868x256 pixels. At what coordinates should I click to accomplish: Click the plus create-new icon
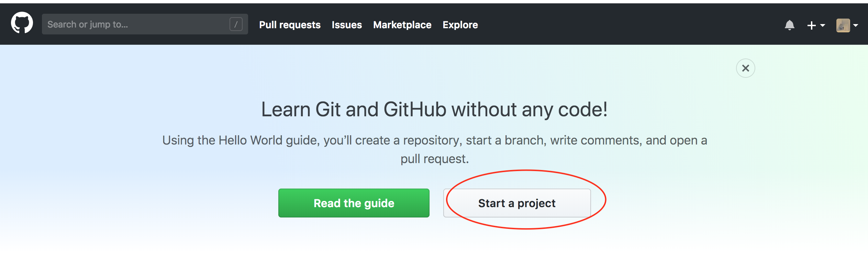pyautogui.click(x=811, y=25)
